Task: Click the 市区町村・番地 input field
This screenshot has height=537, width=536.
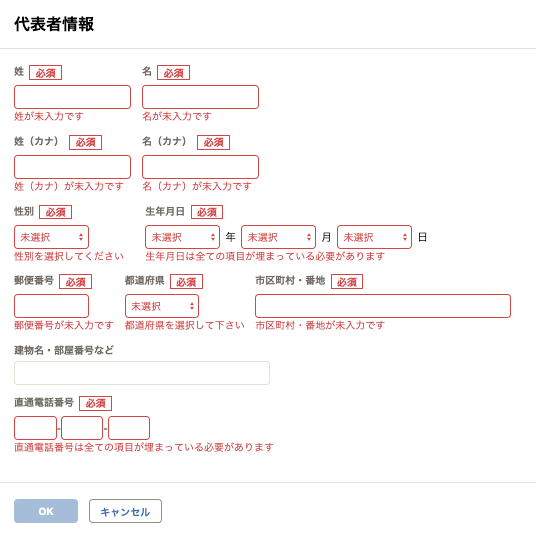Action: point(383,306)
